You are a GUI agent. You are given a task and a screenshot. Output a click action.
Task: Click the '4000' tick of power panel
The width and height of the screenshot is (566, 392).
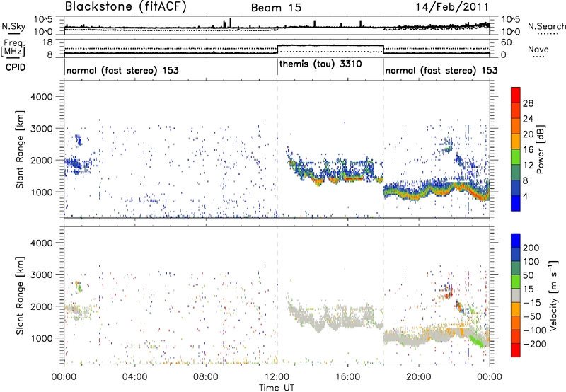tap(41, 97)
